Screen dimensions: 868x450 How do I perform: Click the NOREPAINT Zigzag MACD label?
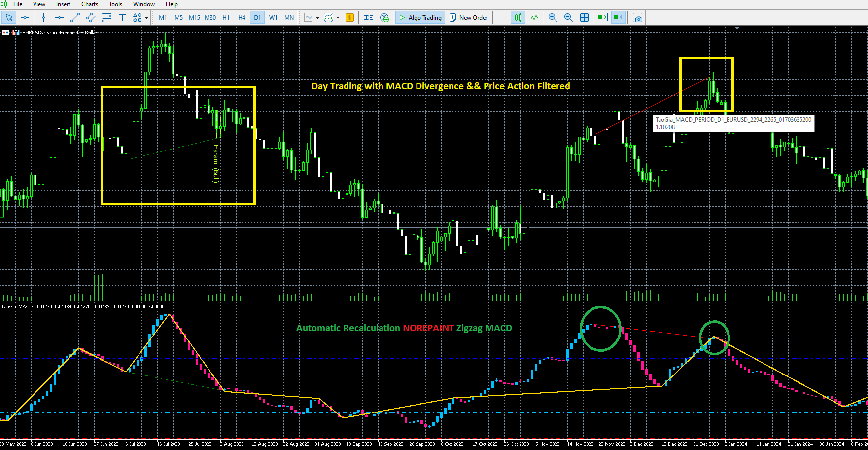click(457, 328)
